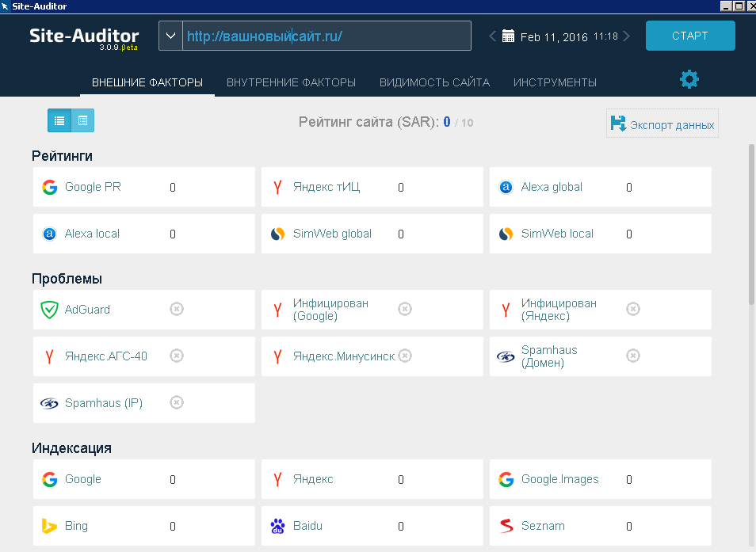Click Экспорт данных button
756x552 pixels.
point(662,124)
